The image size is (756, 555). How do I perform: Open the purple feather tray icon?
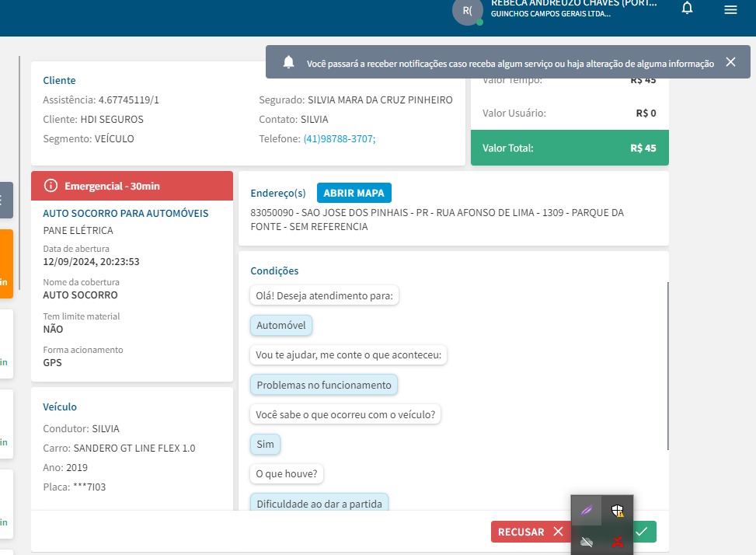tap(587, 511)
